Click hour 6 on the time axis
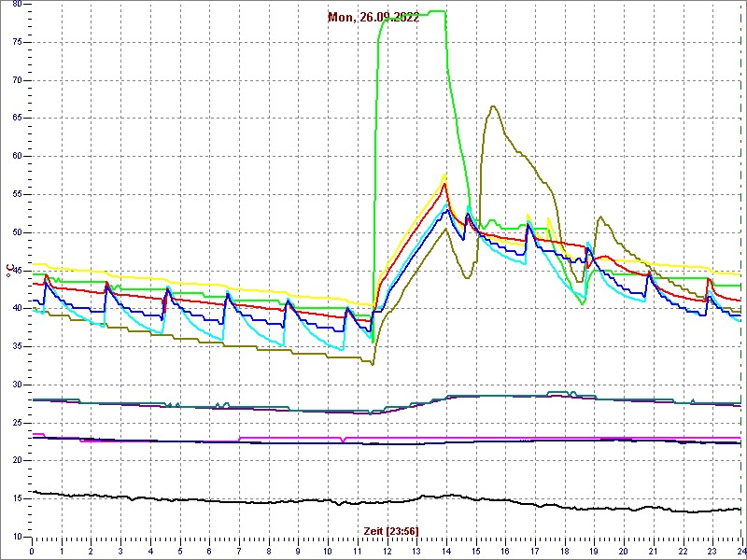 (x=209, y=551)
